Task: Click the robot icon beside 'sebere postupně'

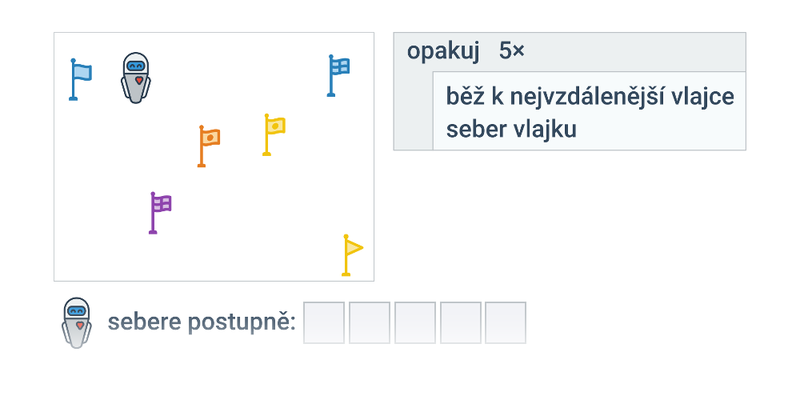Action: pos(77,323)
